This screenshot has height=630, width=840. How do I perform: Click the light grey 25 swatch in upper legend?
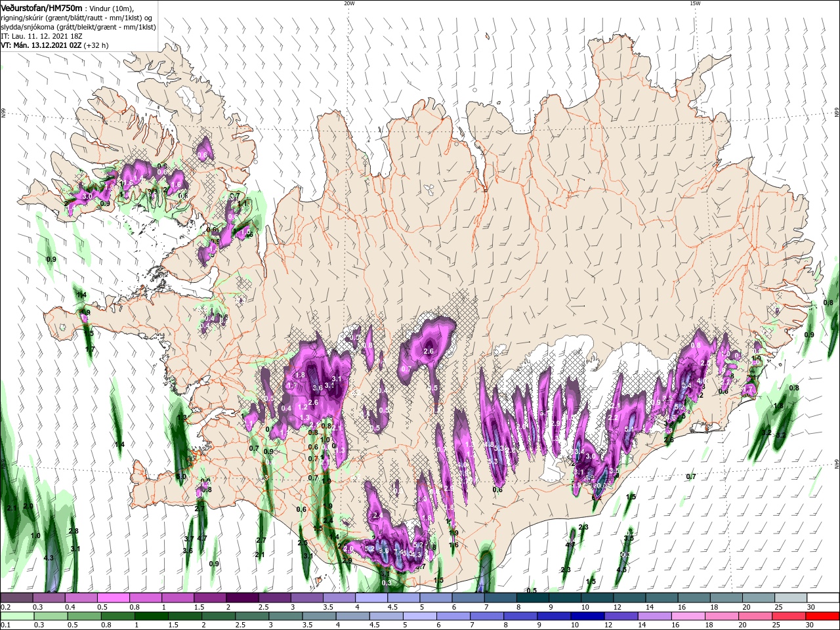click(790, 598)
